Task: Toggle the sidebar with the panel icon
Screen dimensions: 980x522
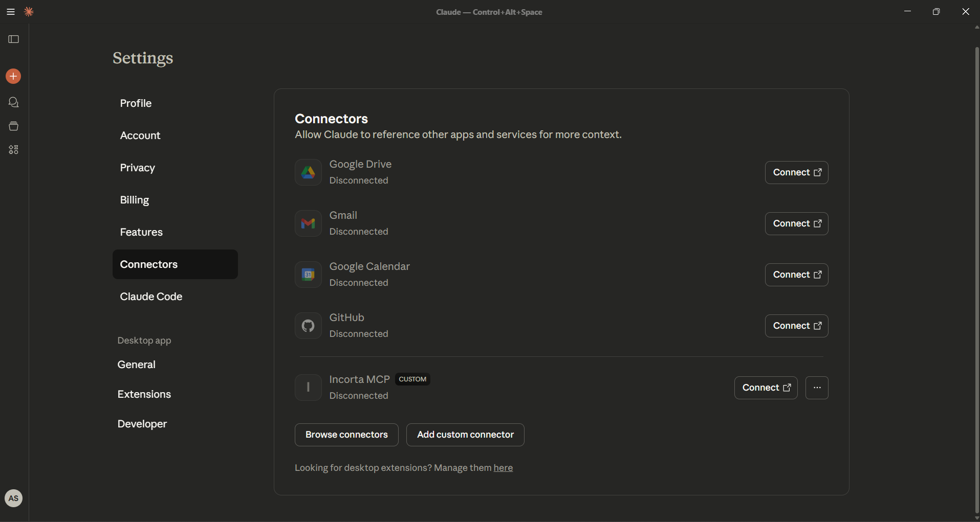Action: click(x=14, y=39)
